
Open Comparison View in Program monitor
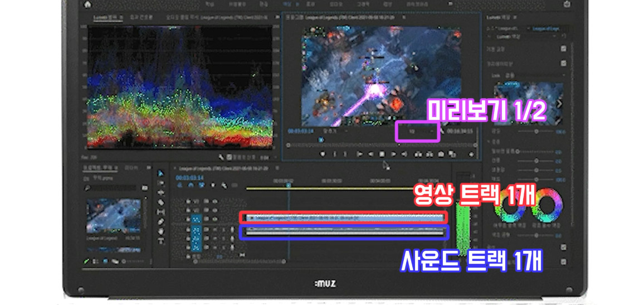click(452, 154)
